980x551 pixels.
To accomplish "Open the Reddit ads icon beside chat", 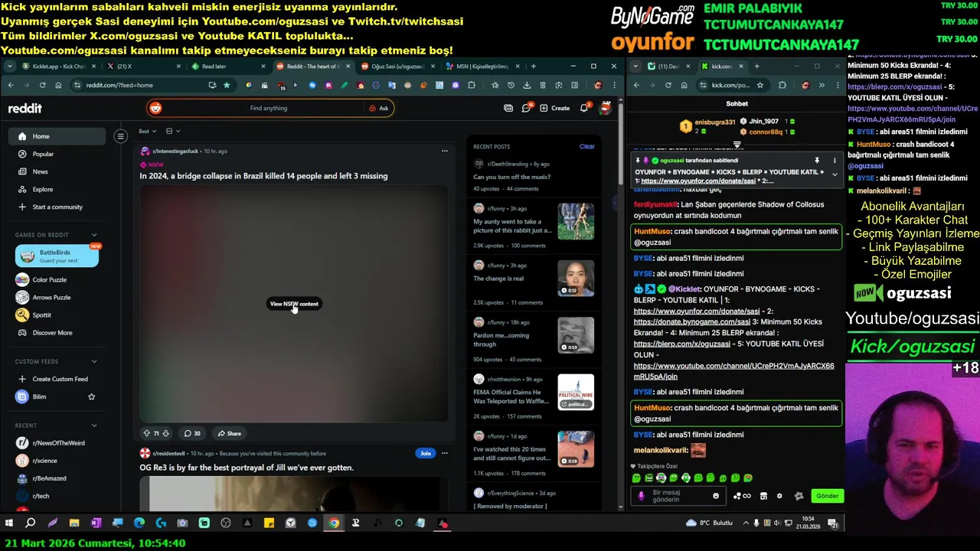I will coord(508,108).
